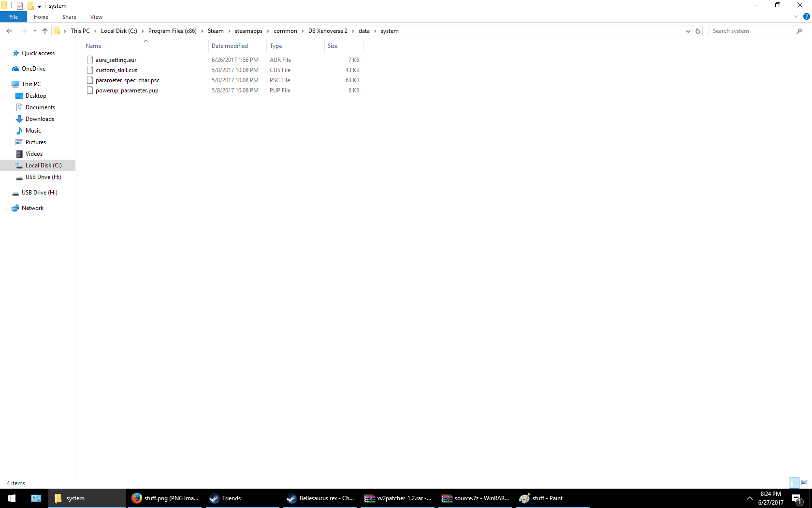Viewport: 812px width, 508px height.
Task: Click the custom_skill.cus file icon
Action: tap(90, 70)
